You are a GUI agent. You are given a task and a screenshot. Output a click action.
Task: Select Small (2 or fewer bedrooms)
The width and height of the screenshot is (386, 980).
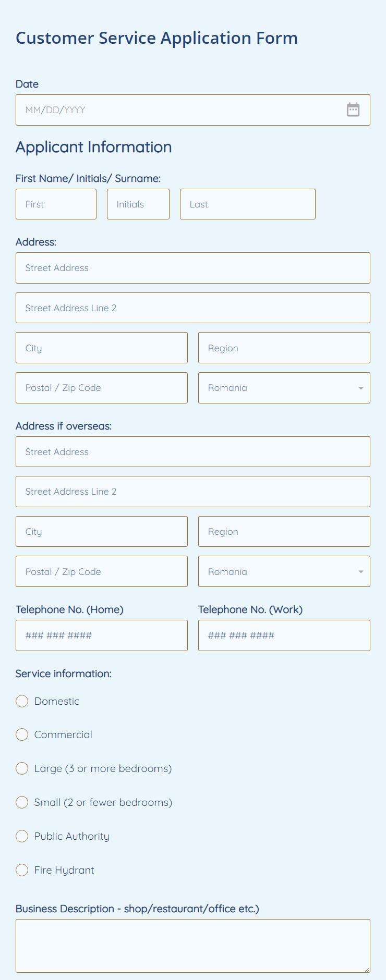coord(22,802)
